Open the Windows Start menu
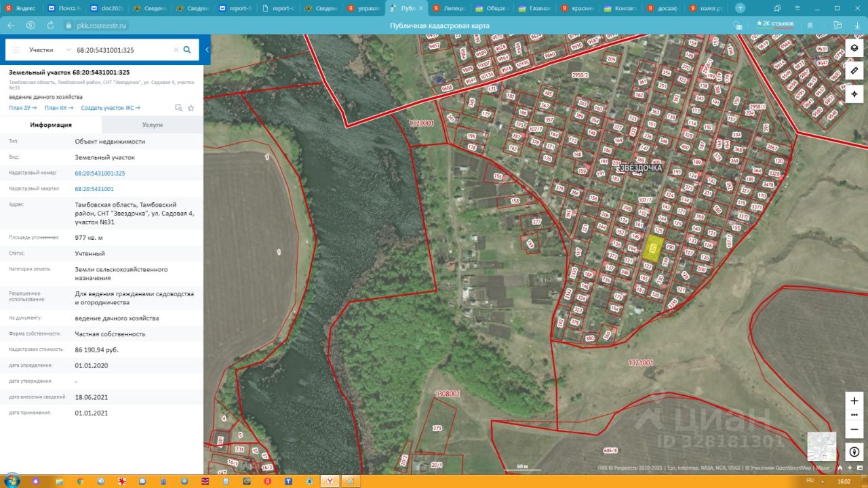Screen dimensions: 868x488 12,481
